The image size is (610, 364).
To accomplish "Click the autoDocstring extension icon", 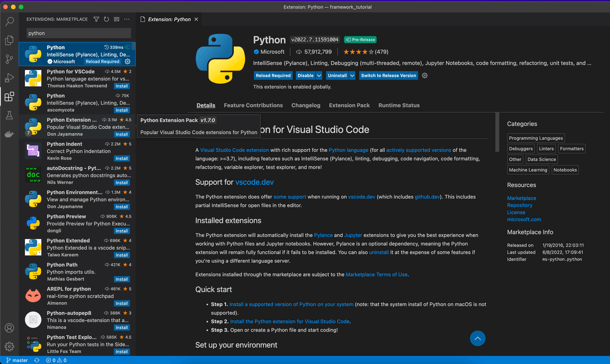I will pyautogui.click(x=33, y=175).
